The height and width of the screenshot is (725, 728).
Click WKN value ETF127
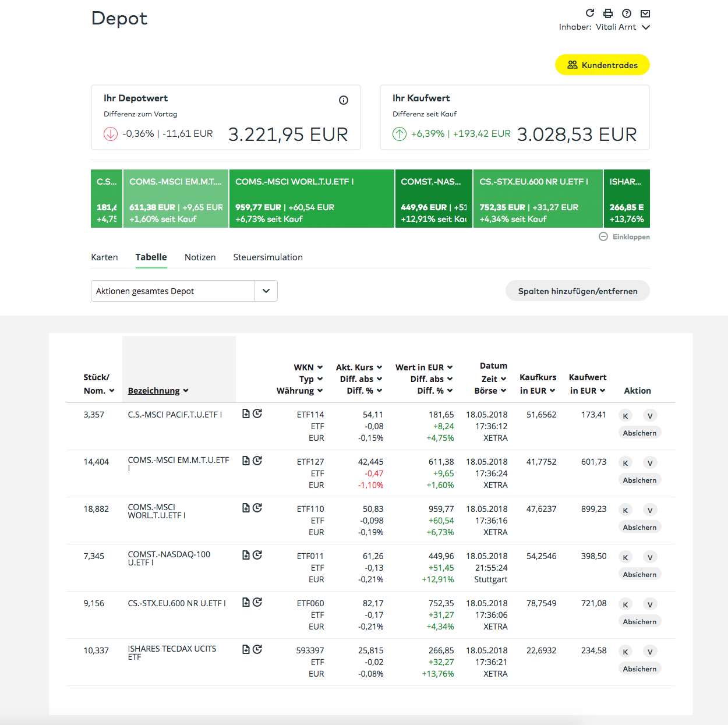[x=310, y=462]
